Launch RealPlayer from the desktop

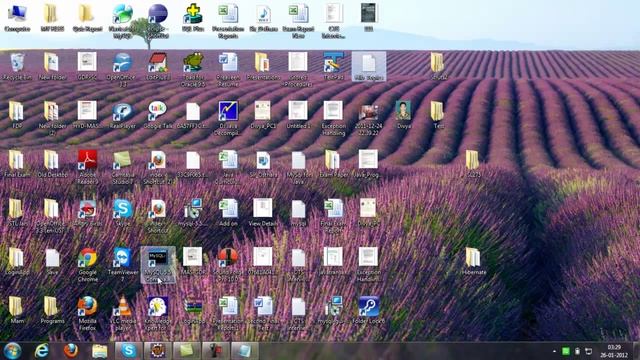point(122,115)
